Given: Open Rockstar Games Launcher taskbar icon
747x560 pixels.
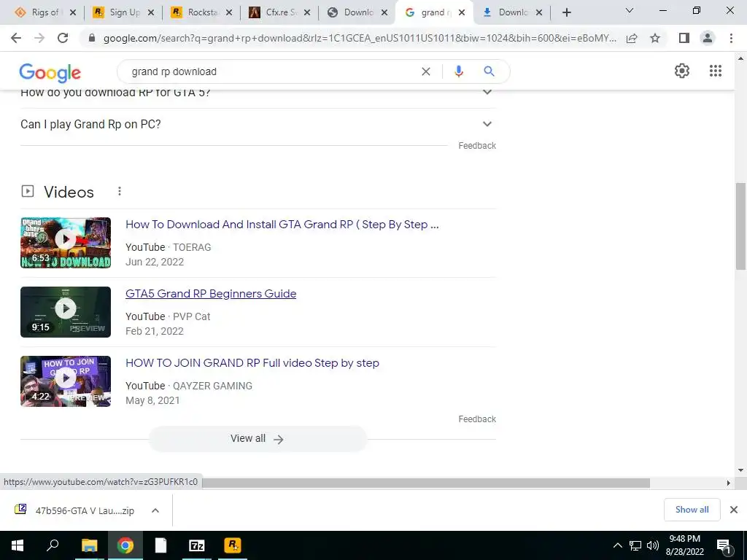Looking at the screenshot, I should click(x=233, y=545).
